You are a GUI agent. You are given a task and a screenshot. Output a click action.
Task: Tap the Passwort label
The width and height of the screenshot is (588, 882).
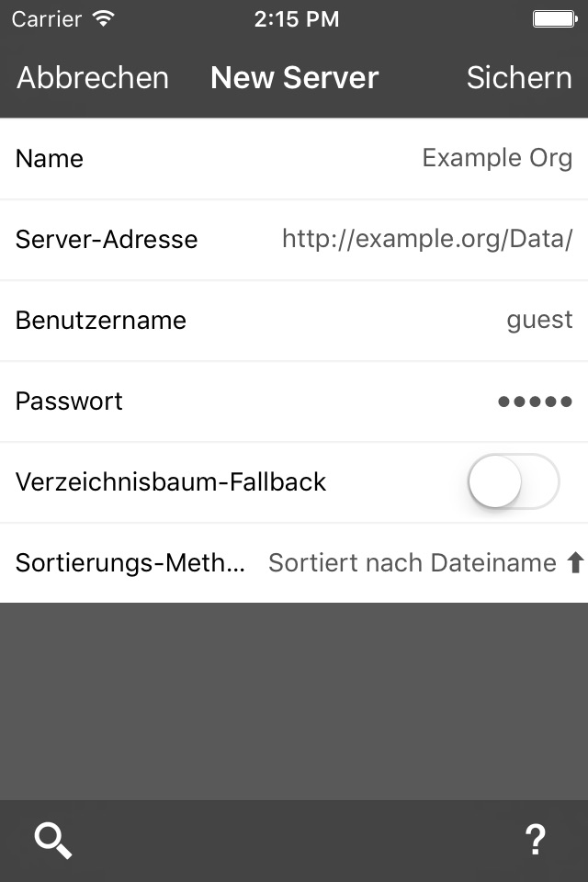(69, 401)
